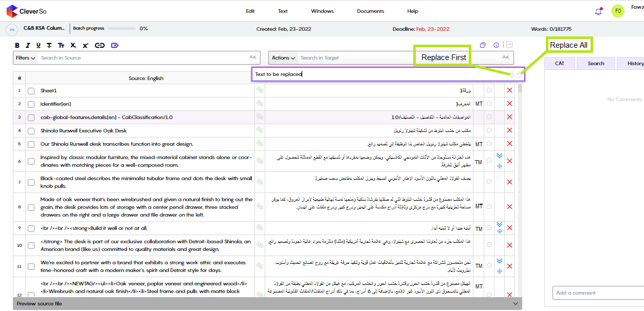644x311 pixels.
Task: Switch to the CAT tab
Action: (x=560, y=63)
